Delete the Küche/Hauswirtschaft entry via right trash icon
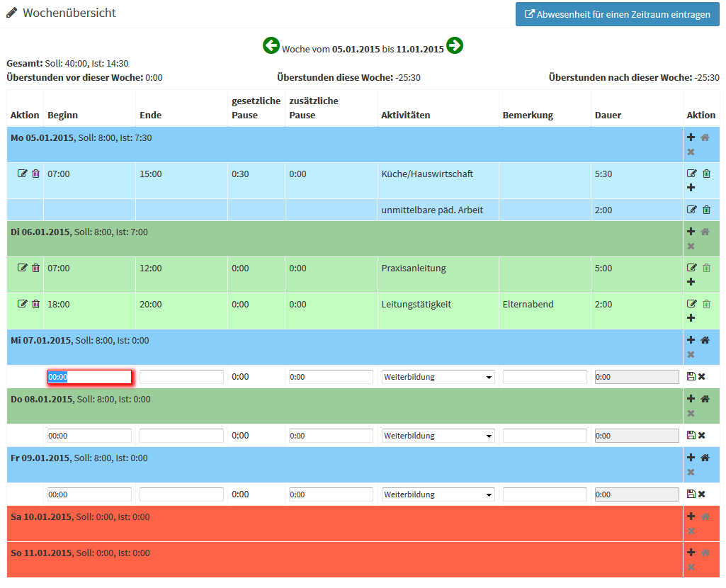The image size is (726, 588). (x=706, y=174)
